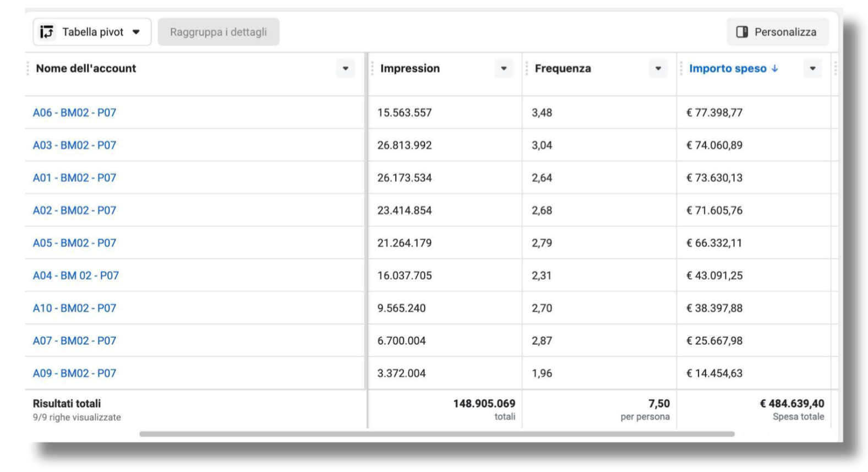Click 9/9 righe visualizzate text
The height and width of the screenshot is (472, 868).
[77, 417]
